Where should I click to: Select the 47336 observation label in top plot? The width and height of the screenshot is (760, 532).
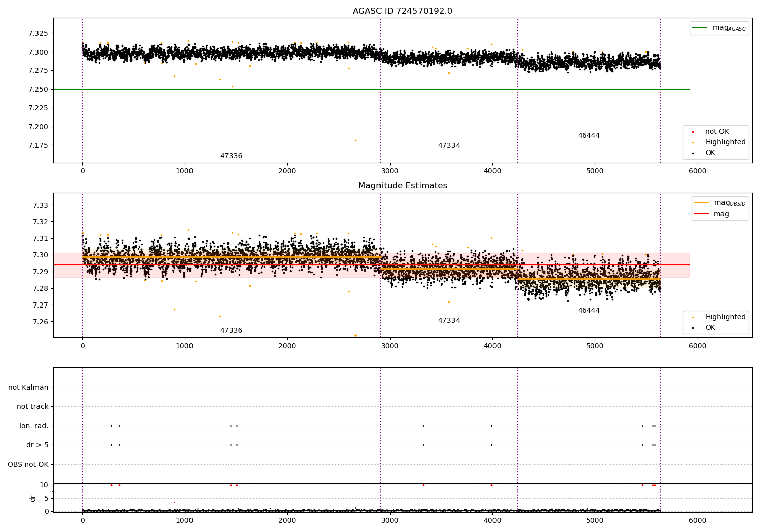(x=231, y=156)
